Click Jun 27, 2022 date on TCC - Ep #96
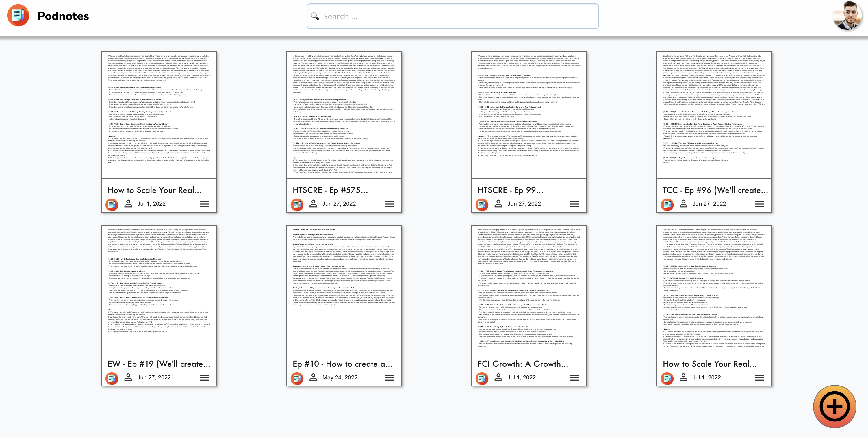868x437 pixels. point(709,204)
